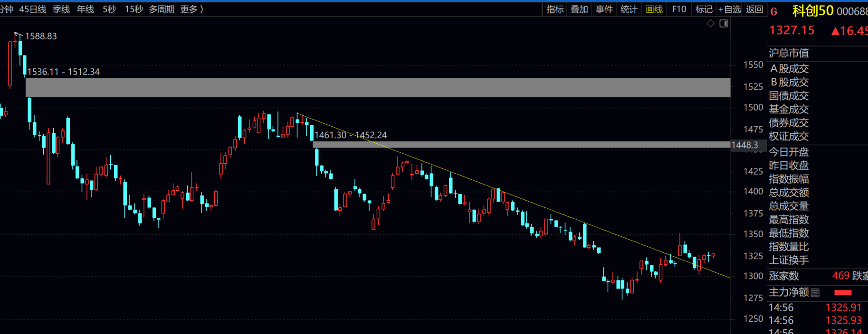This screenshot has height=334, width=868.
Task: Open the 指标 indicators menu
Action: [555, 9]
